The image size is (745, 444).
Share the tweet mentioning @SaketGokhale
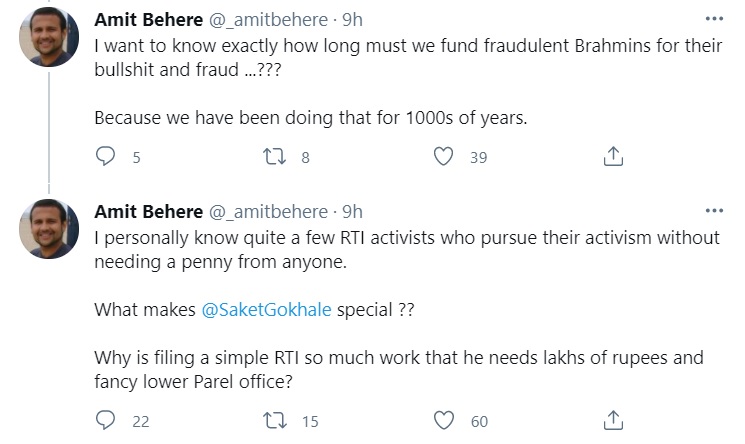(615, 421)
